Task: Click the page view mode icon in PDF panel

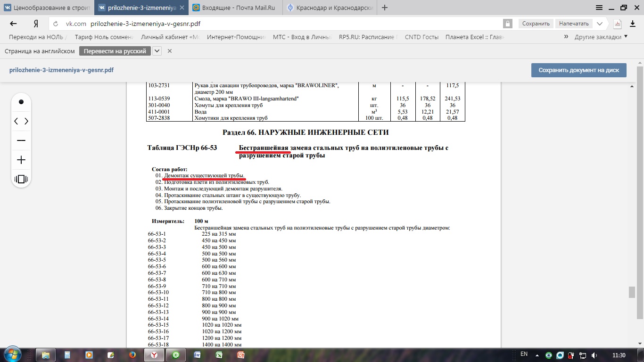Action: pos(21,179)
